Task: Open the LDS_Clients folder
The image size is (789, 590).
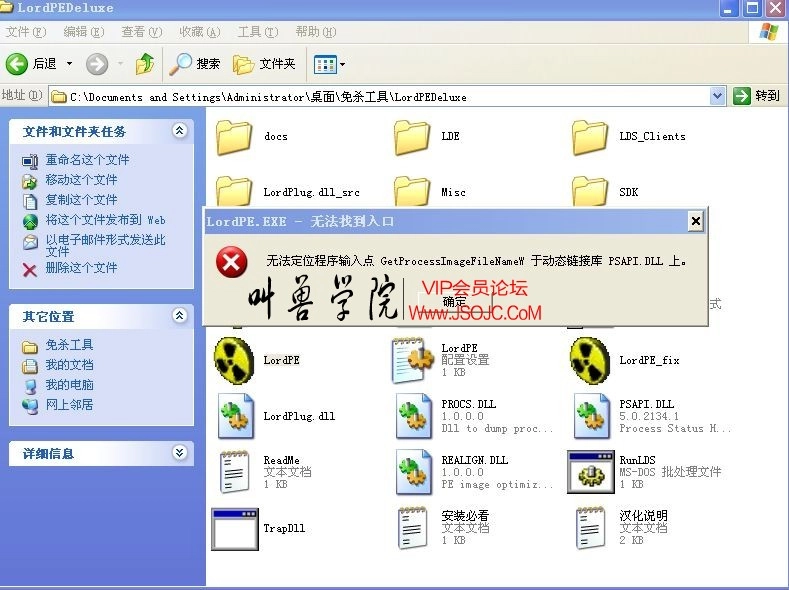Action: (590, 137)
